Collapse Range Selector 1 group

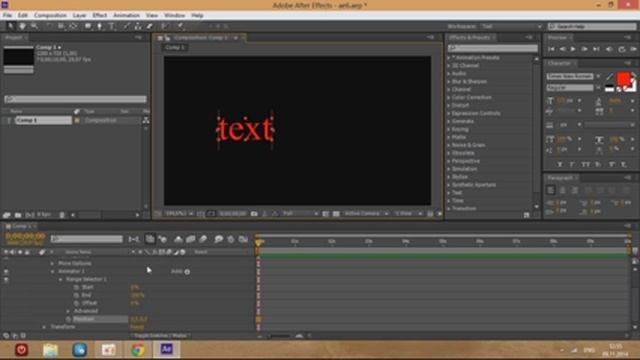(60, 280)
